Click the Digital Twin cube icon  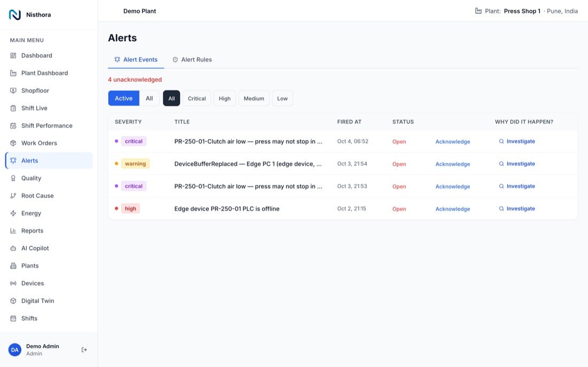coord(13,301)
